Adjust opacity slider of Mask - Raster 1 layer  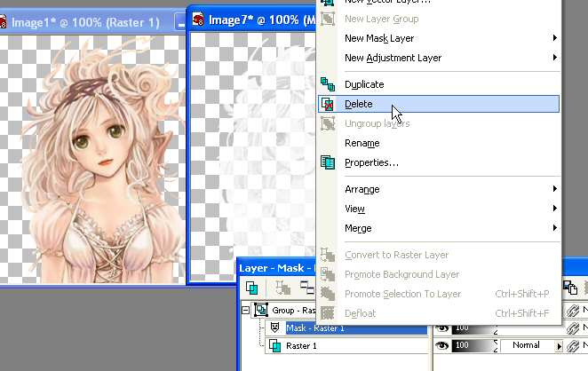click(x=475, y=329)
